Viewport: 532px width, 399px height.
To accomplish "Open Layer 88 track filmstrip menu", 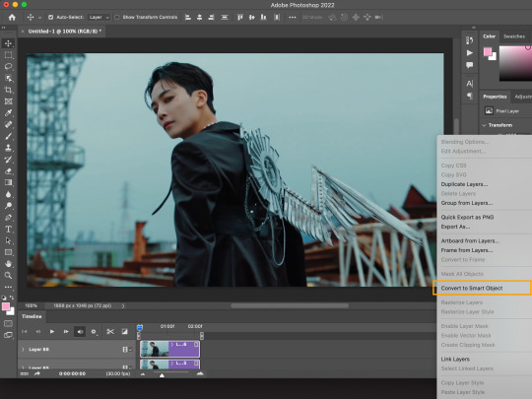I will (x=126, y=349).
